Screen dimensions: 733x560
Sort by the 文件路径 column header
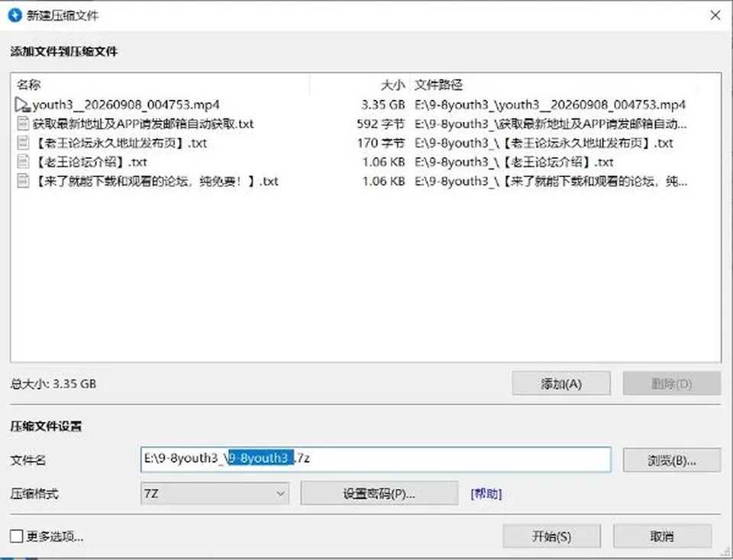[x=438, y=85]
